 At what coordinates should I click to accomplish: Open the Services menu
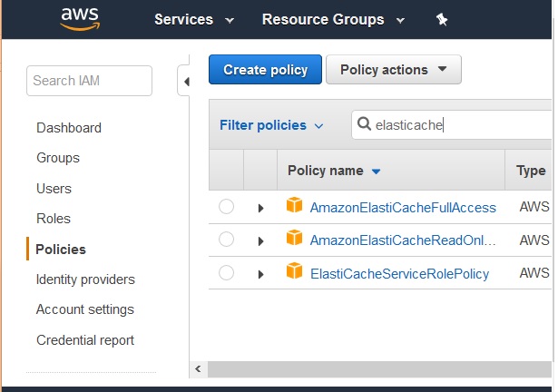point(193,19)
